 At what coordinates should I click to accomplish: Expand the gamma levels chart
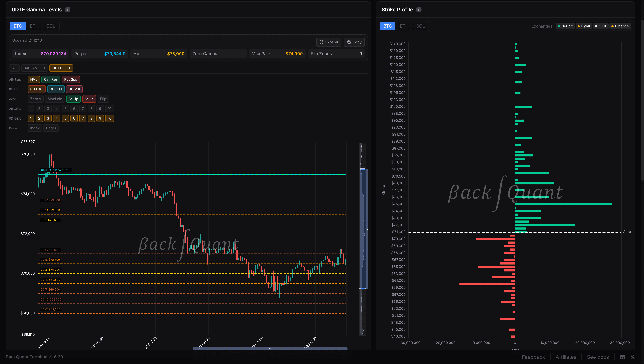point(329,42)
